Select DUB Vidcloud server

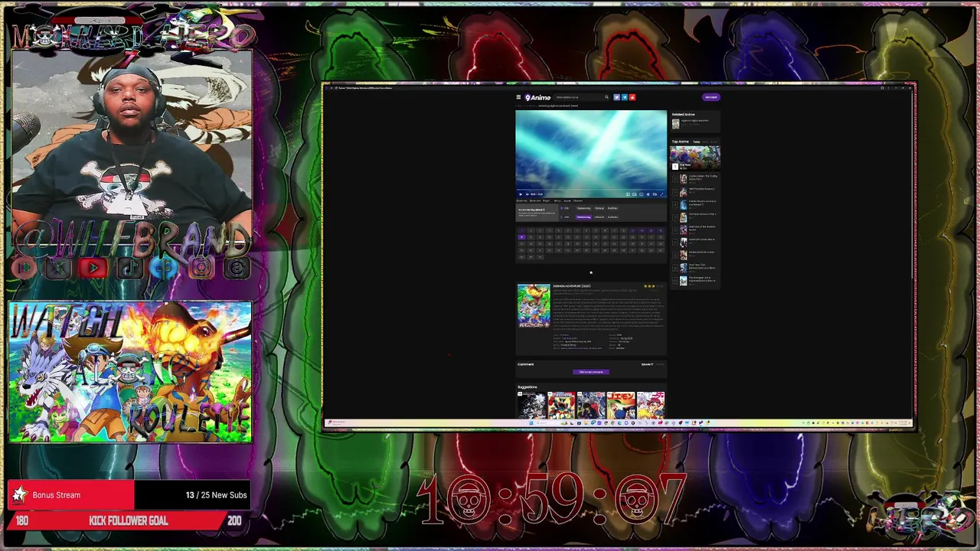599,217
